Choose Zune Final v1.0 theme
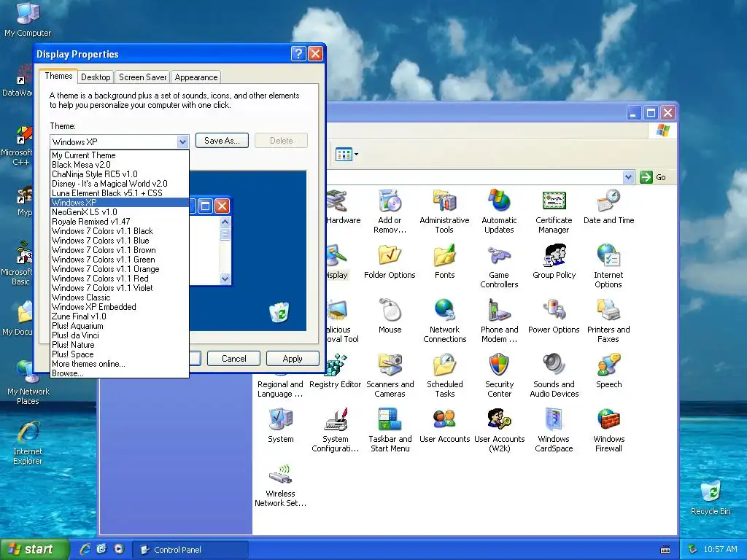 pyautogui.click(x=119, y=316)
